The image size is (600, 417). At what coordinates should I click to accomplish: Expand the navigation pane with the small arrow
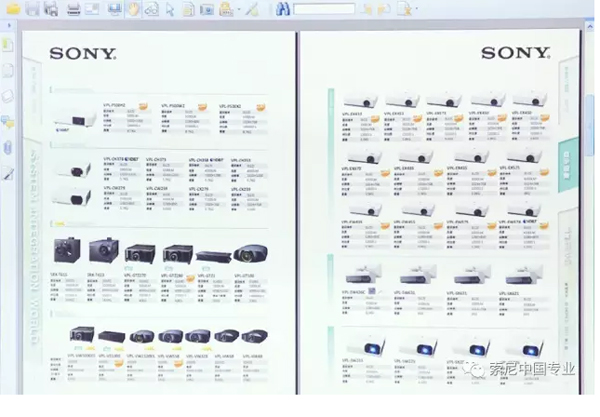[10, 26]
